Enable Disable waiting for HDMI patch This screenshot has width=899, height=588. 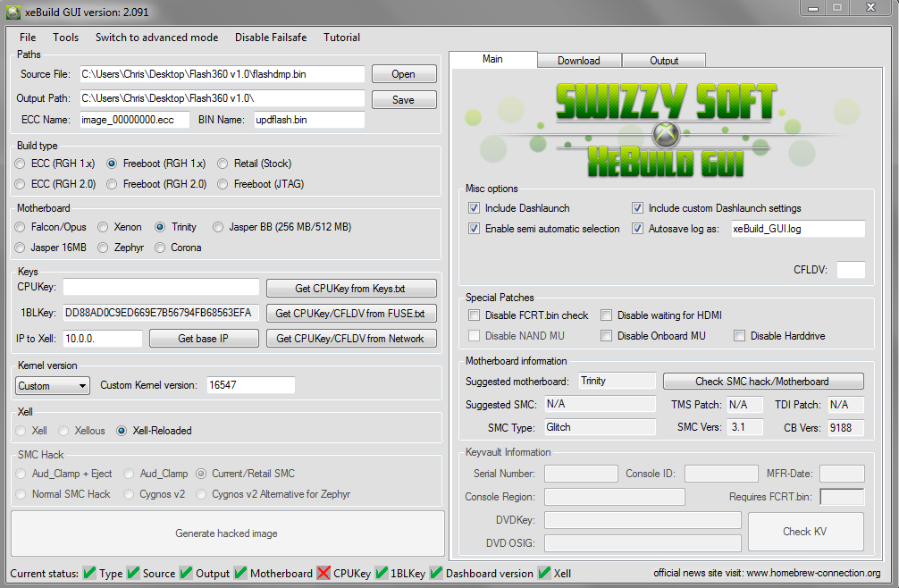click(606, 315)
